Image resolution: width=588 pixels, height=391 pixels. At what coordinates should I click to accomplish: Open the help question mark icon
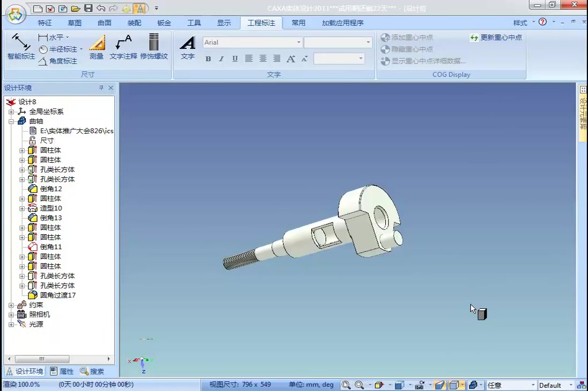coord(542,22)
